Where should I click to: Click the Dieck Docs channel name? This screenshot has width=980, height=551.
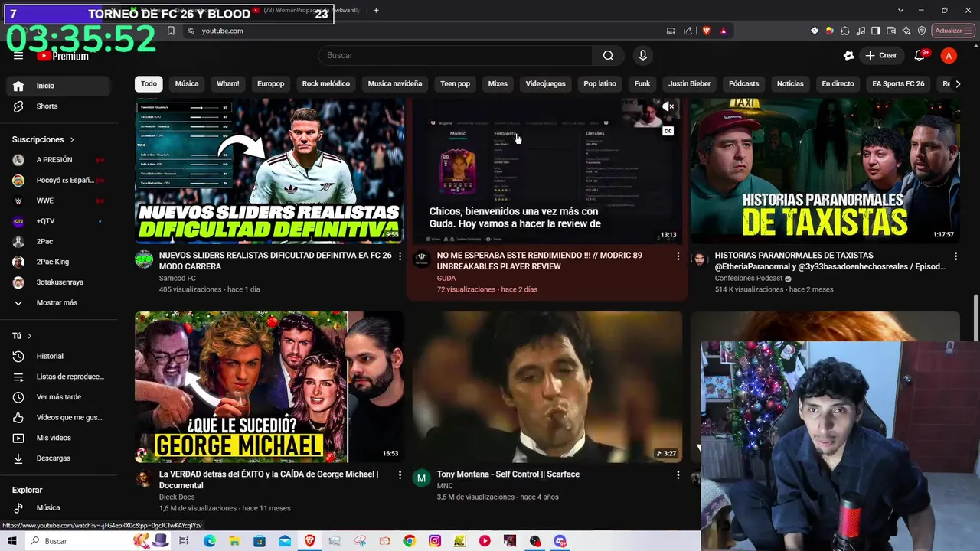coord(177,497)
